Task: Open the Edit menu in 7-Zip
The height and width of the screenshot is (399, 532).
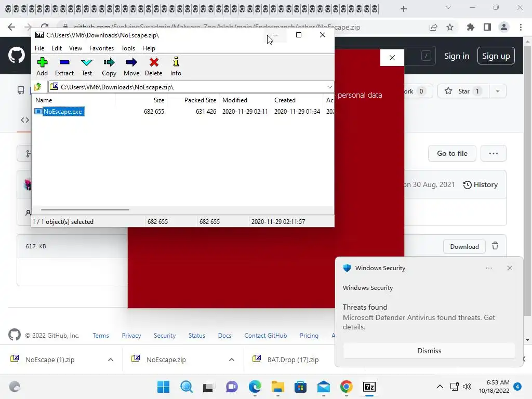Action: pyautogui.click(x=56, y=48)
